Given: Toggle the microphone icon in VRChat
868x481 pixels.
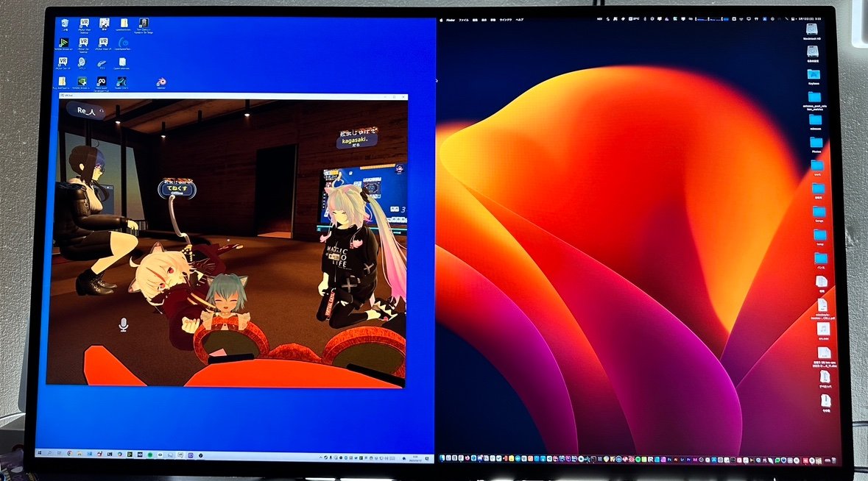Looking at the screenshot, I should [x=124, y=324].
